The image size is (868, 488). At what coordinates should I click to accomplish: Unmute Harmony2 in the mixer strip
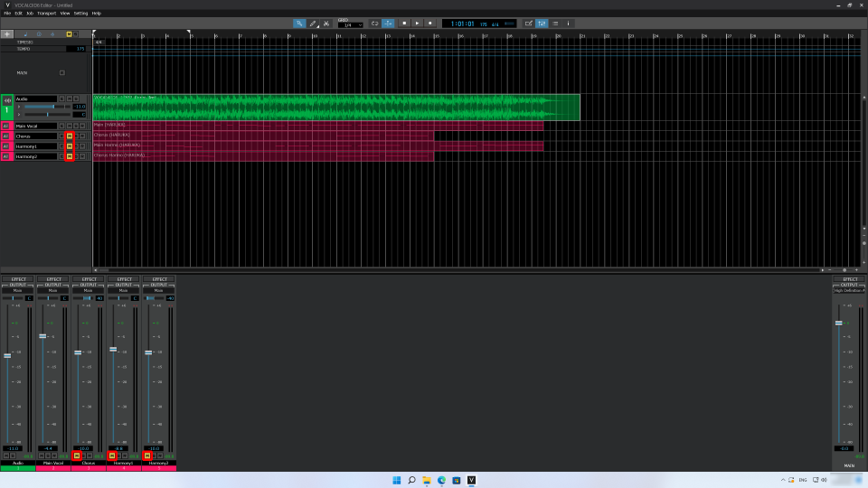click(x=147, y=455)
